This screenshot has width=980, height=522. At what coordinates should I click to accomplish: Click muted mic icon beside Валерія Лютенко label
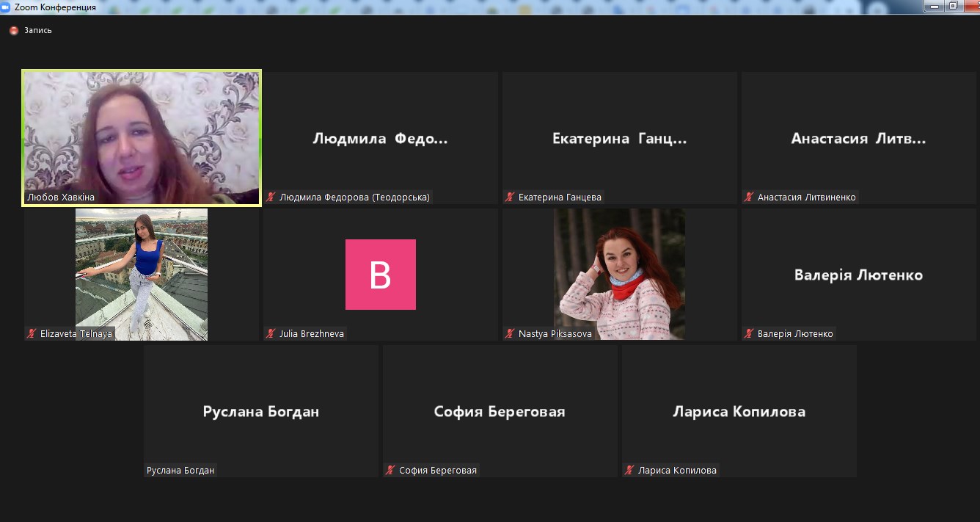749,333
